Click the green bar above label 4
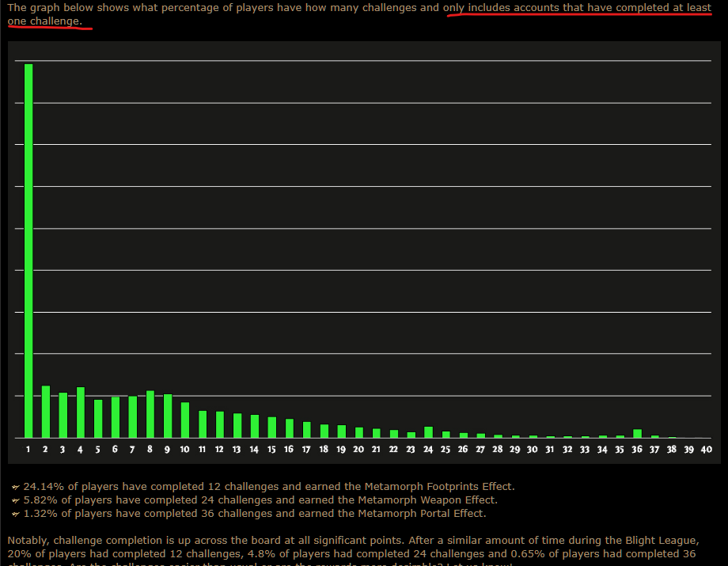 81,412
